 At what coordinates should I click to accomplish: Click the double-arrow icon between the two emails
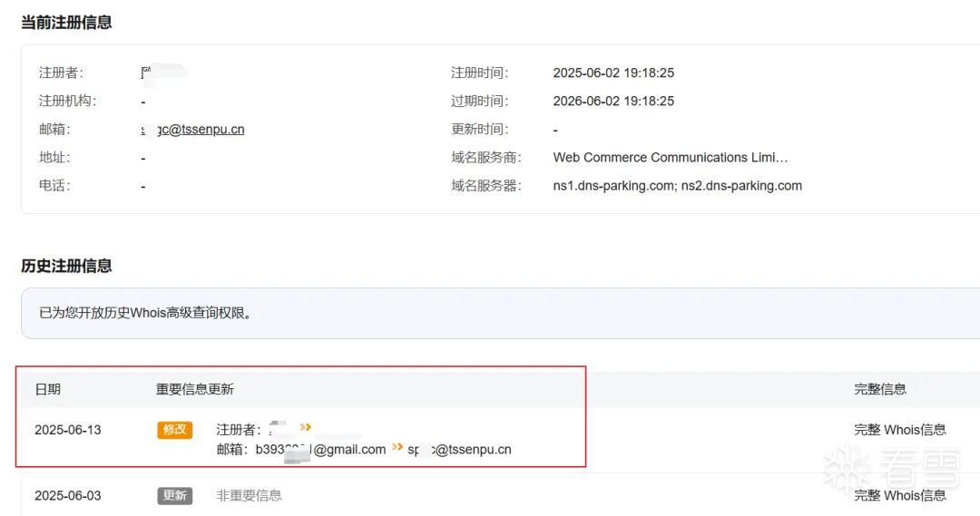pyautogui.click(x=397, y=447)
